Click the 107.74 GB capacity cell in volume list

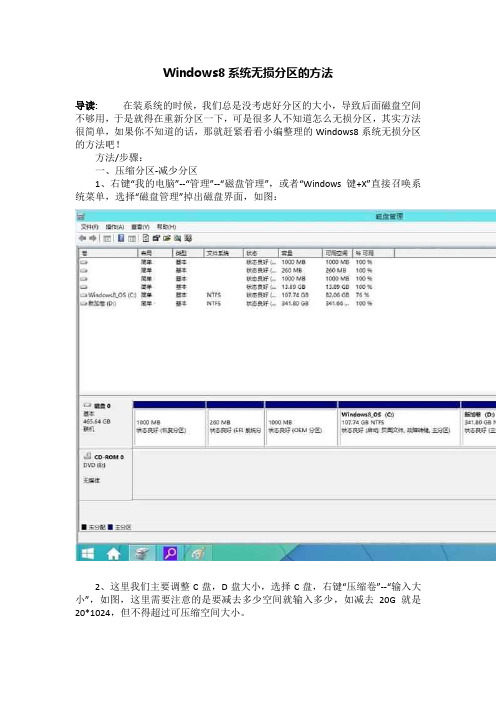coord(295,295)
